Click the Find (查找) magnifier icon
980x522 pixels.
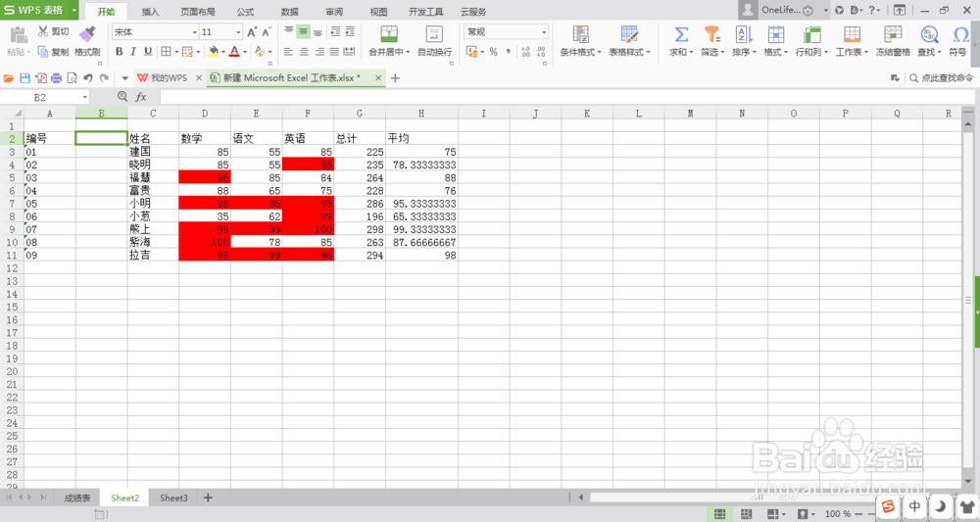pyautogui.click(x=929, y=33)
